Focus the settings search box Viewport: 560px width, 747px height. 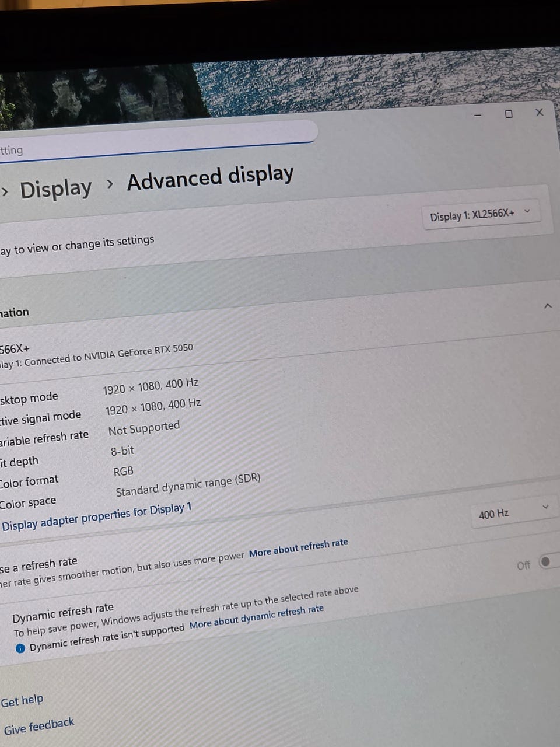click(x=157, y=140)
